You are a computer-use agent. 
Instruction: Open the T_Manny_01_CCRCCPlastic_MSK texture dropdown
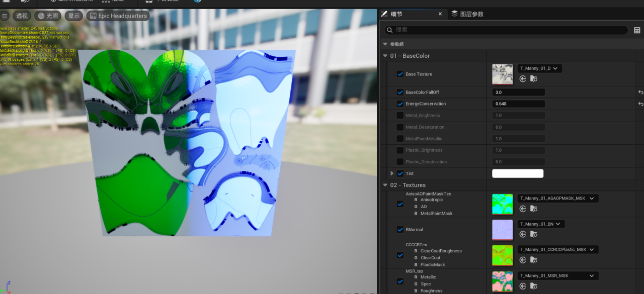(558, 249)
